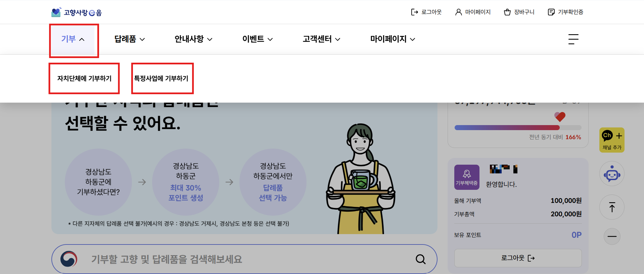Click the 전년 동기 대비 166% text
The height and width of the screenshot is (274, 644).
pyautogui.click(x=555, y=137)
